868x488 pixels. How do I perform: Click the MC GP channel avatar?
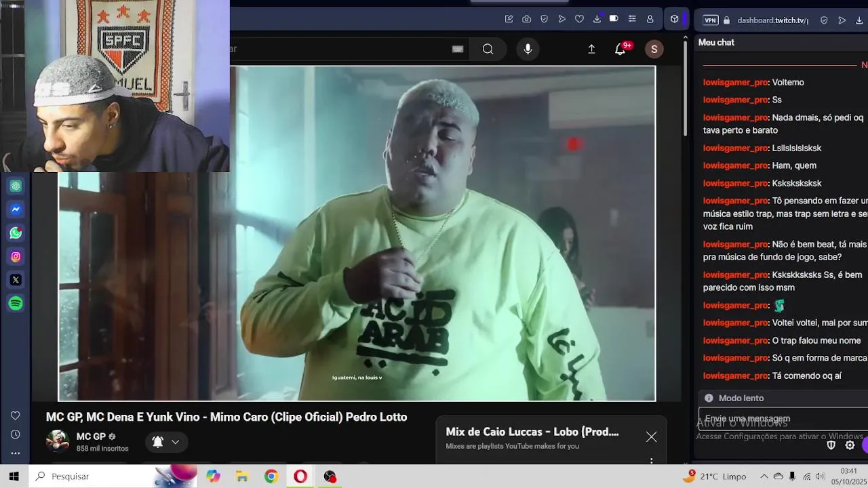click(x=58, y=441)
